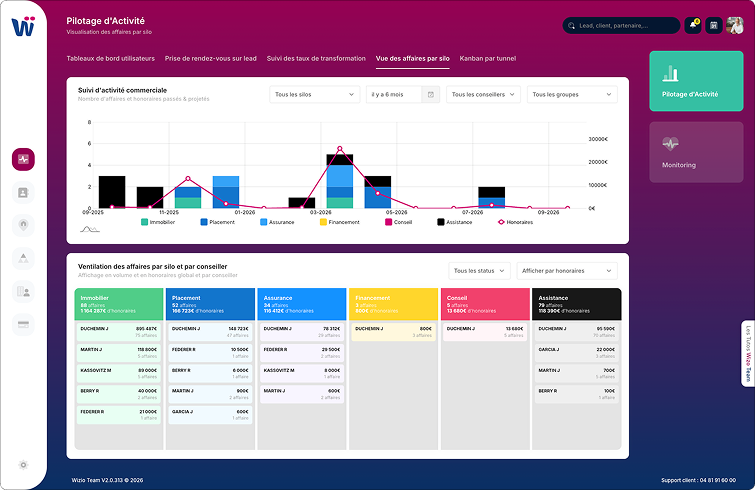This screenshot has width=755, height=490.
Task: Expand the Tous les silos dropdown
Action: coord(314,95)
